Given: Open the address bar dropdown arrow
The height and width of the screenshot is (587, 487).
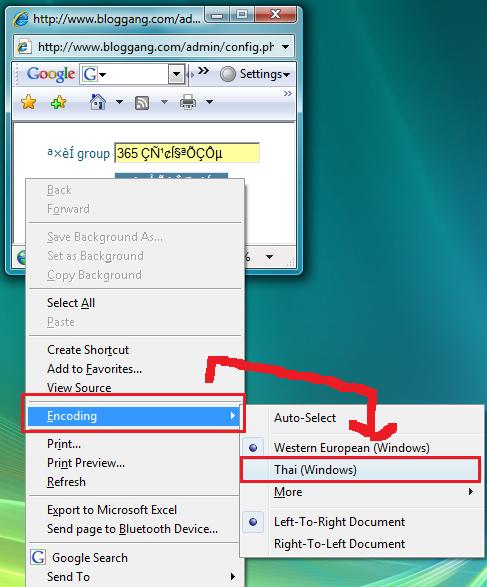Looking at the screenshot, I should pos(286,47).
